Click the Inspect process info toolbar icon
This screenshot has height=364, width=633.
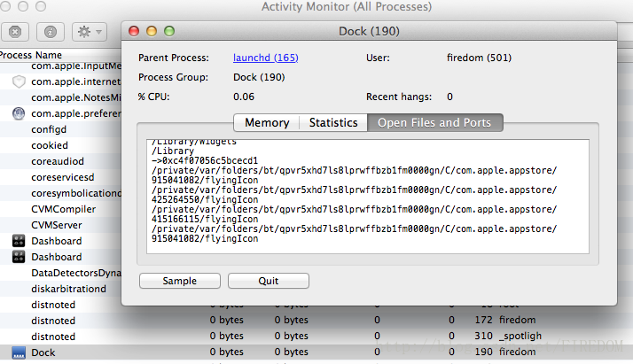pyautogui.click(x=50, y=32)
